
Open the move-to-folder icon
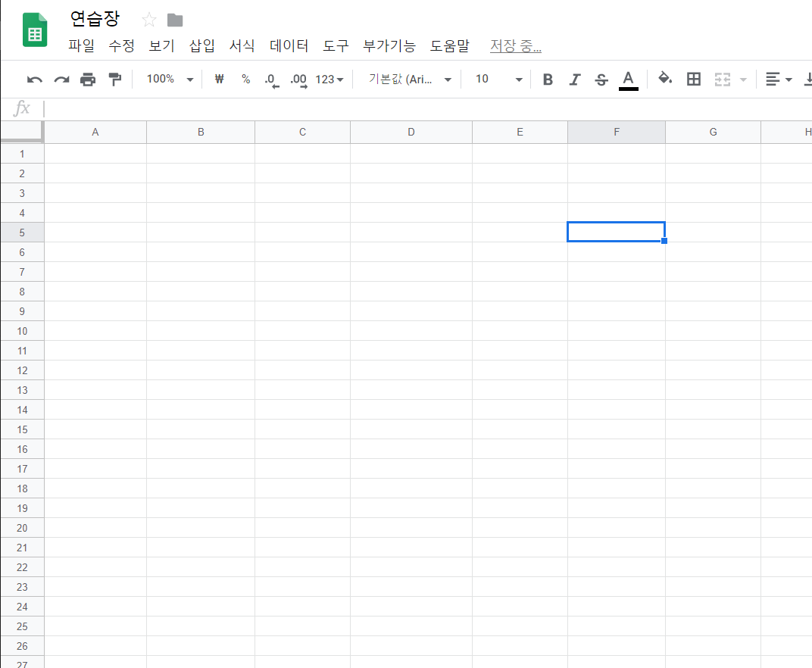[x=175, y=20]
